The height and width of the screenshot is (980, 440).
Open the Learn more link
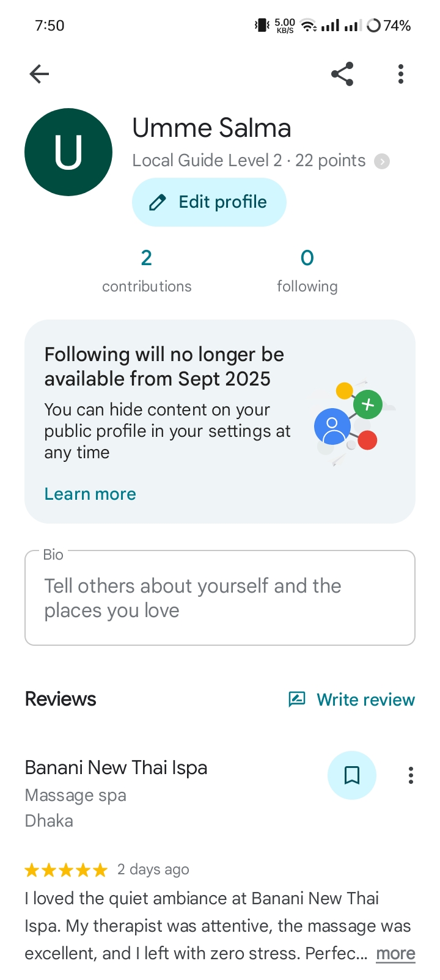90,494
